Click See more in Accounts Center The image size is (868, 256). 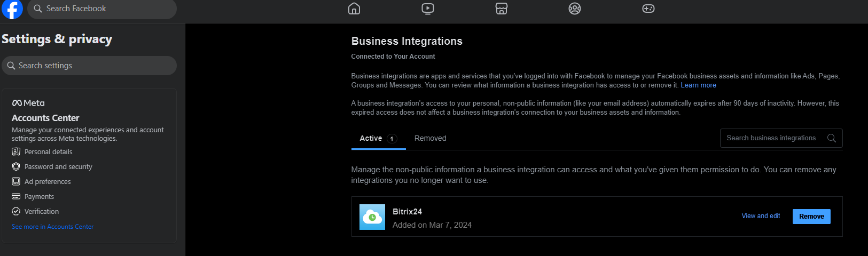52,227
